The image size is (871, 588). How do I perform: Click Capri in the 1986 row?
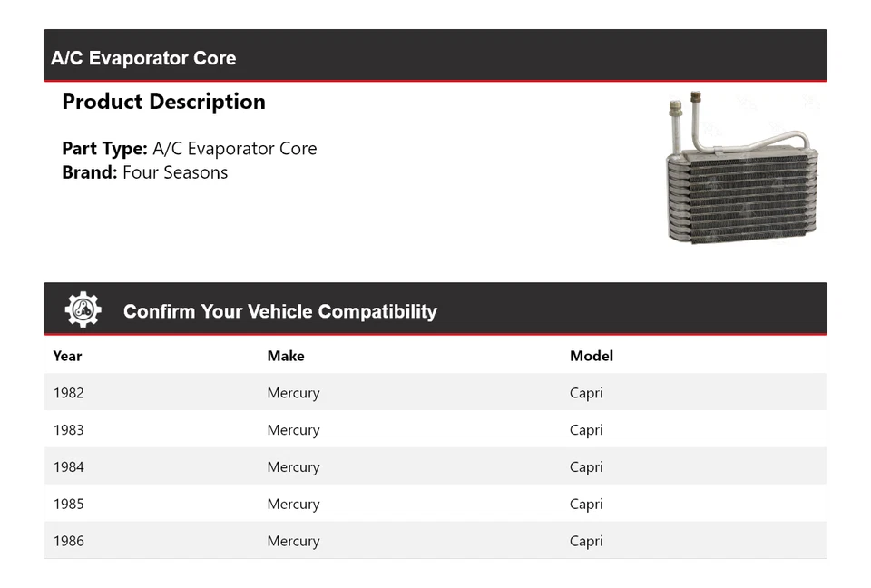[586, 542]
